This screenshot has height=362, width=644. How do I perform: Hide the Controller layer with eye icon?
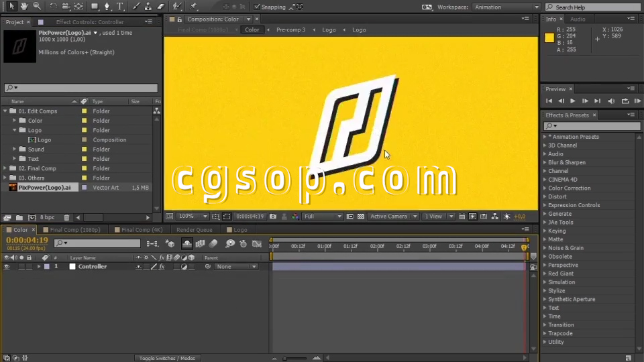point(7,266)
